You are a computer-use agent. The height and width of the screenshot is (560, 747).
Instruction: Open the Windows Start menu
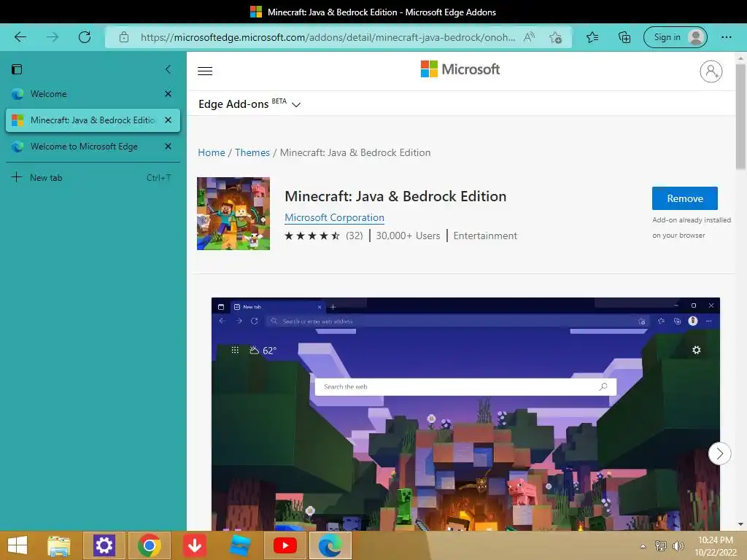tap(18, 545)
